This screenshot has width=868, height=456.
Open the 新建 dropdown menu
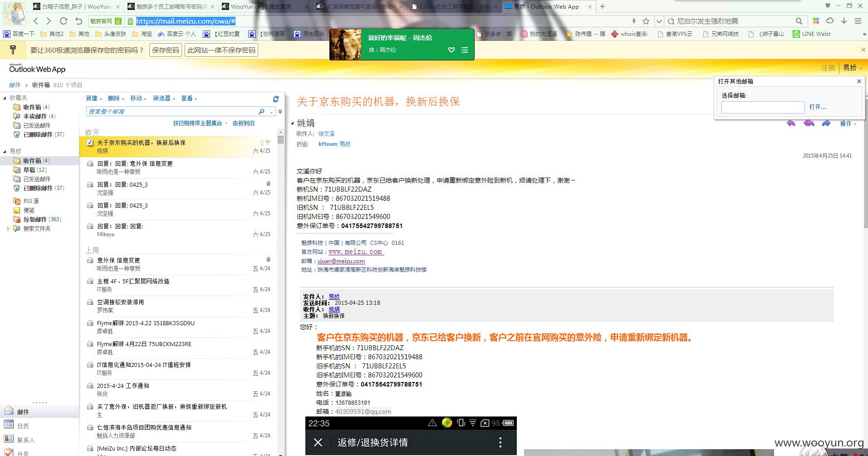pyautogui.click(x=94, y=98)
